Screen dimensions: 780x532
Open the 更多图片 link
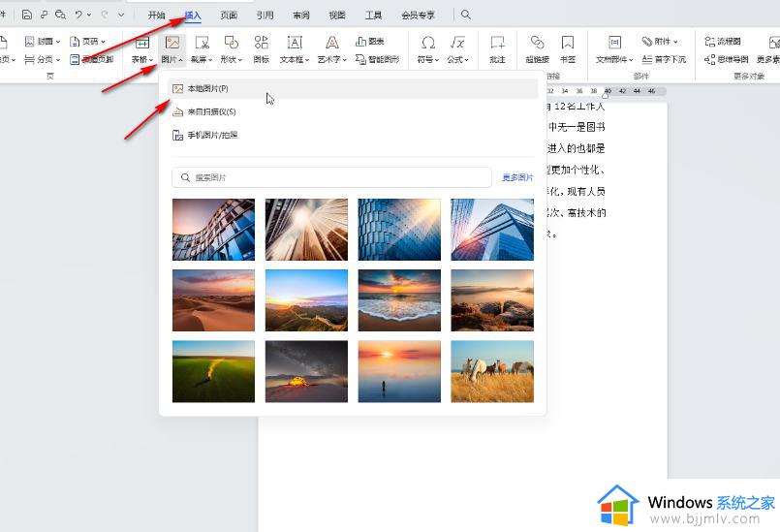coord(517,177)
